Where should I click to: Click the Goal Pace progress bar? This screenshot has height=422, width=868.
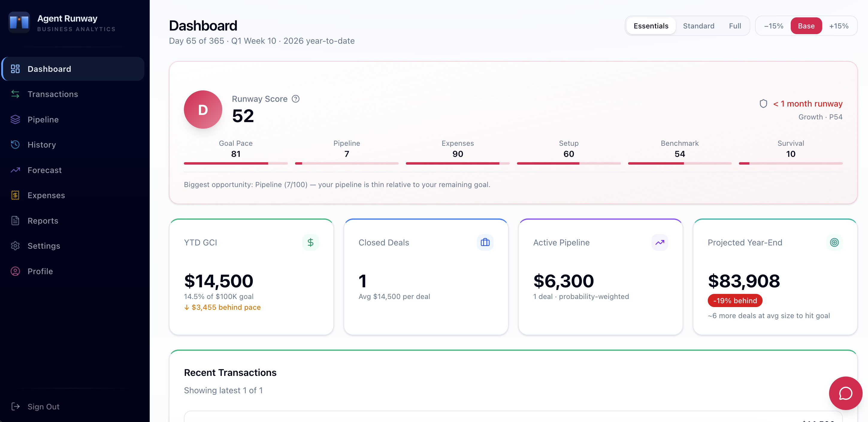click(x=235, y=163)
